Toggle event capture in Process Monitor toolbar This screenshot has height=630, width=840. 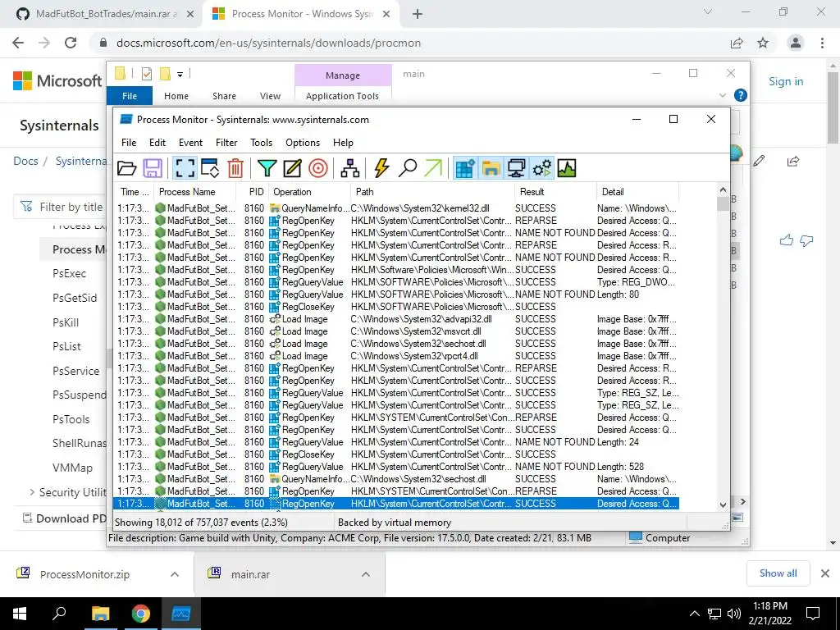[185, 168]
